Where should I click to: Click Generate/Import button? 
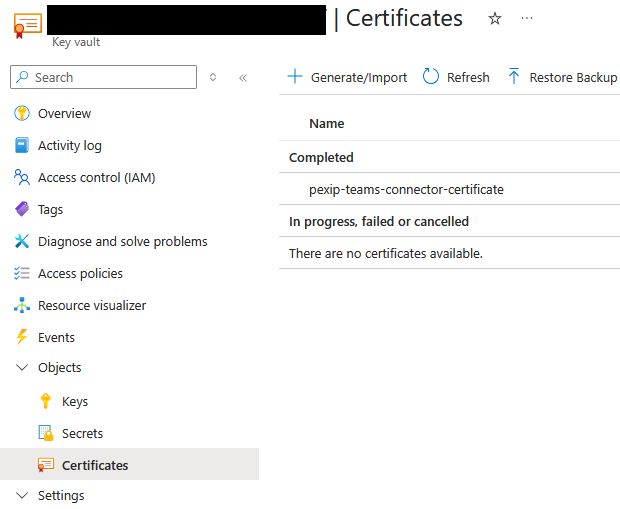348,77
